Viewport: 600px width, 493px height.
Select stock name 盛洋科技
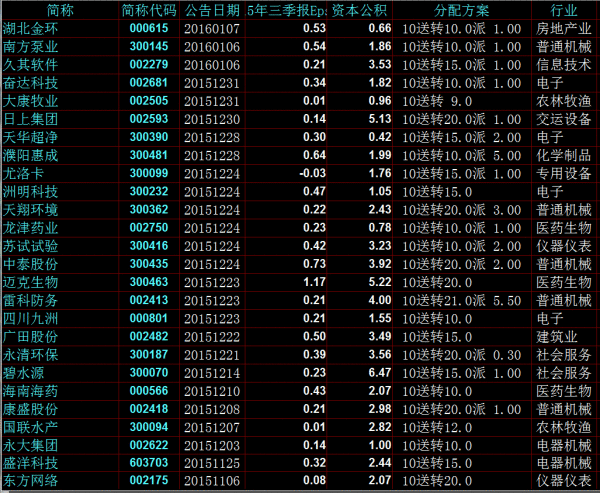coord(30,463)
